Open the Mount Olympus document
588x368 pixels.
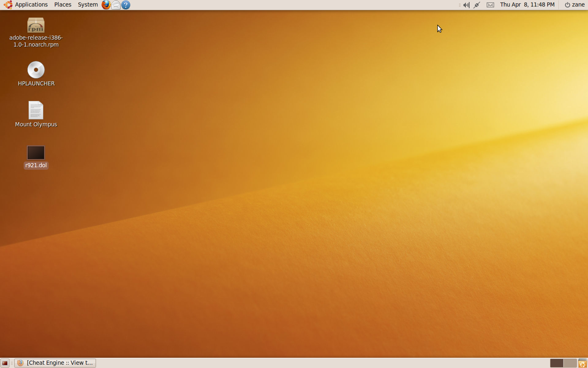click(x=36, y=110)
